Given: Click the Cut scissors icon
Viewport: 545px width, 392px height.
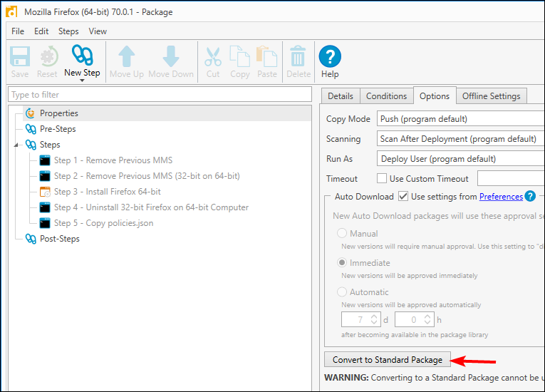Looking at the screenshot, I should click(213, 57).
